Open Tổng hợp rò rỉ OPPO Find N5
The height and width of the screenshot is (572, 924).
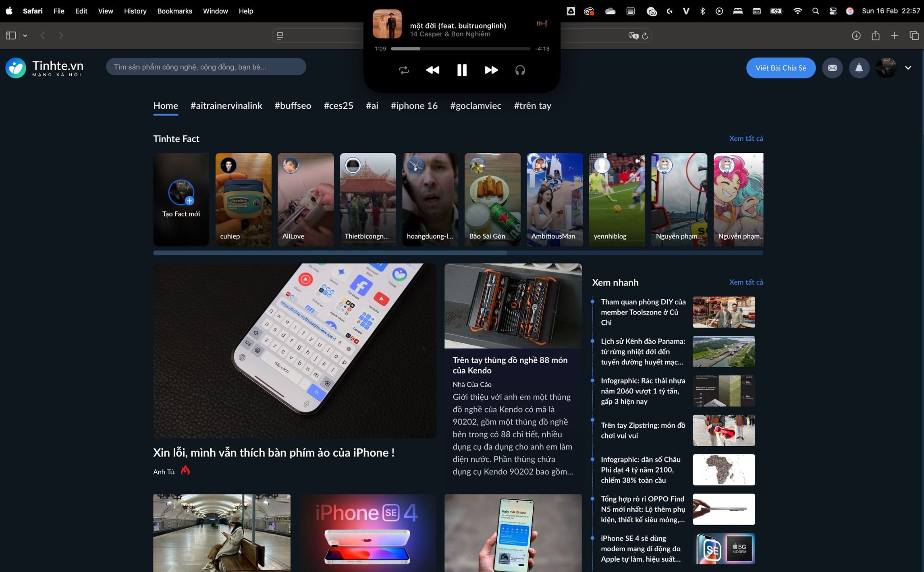tap(643, 509)
